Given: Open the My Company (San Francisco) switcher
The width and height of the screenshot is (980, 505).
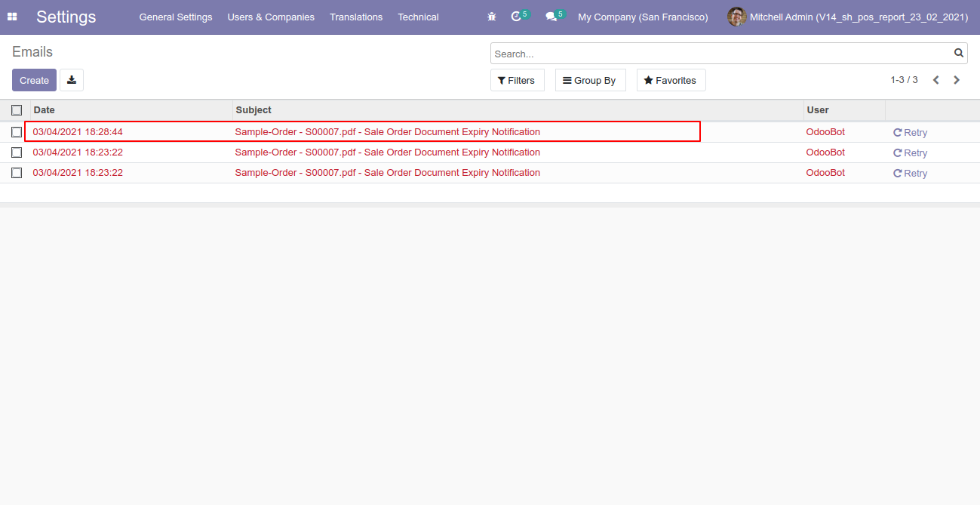Looking at the screenshot, I should click(643, 17).
